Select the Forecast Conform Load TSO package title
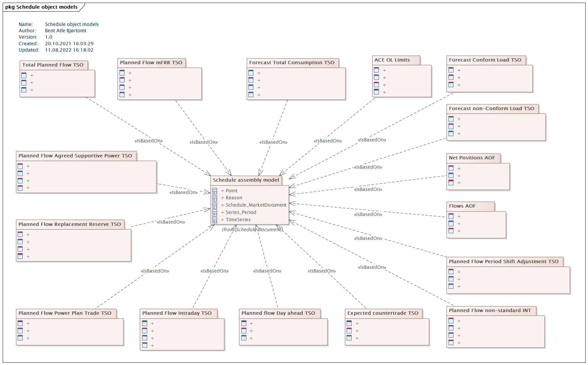The width and height of the screenshot is (588, 365). pyautogui.click(x=485, y=60)
